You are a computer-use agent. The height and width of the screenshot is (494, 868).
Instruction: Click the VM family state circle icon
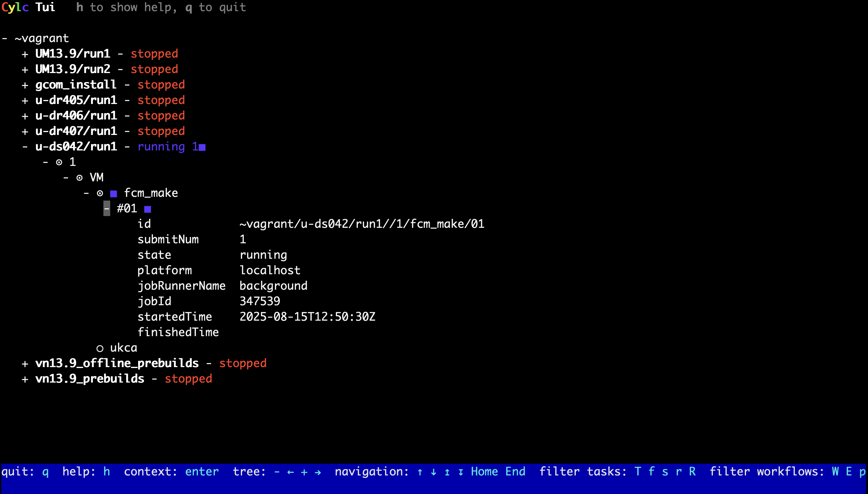(x=80, y=178)
